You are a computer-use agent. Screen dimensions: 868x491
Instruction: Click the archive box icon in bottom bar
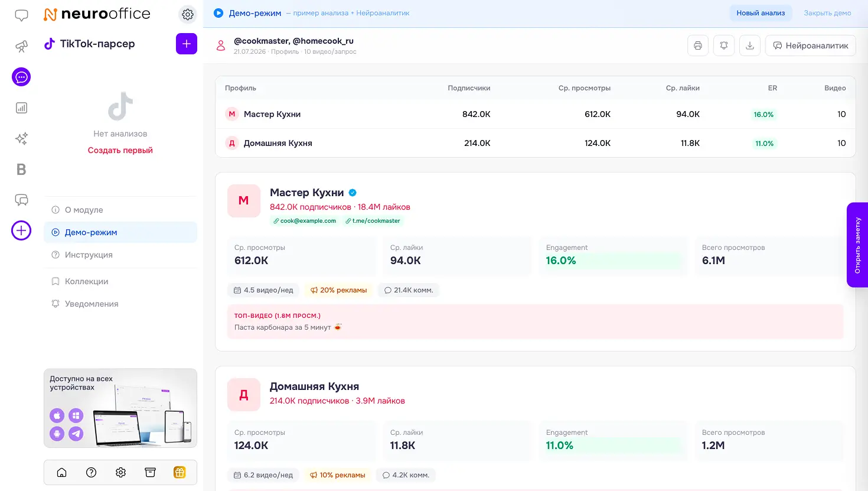click(x=150, y=472)
